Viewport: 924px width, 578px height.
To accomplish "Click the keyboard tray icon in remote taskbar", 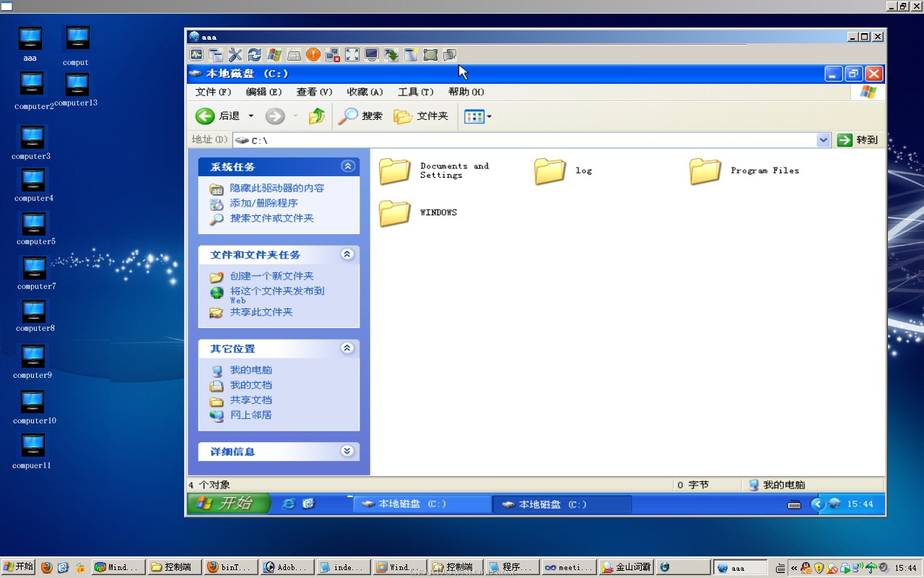I will pyautogui.click(x=794, y=504).
